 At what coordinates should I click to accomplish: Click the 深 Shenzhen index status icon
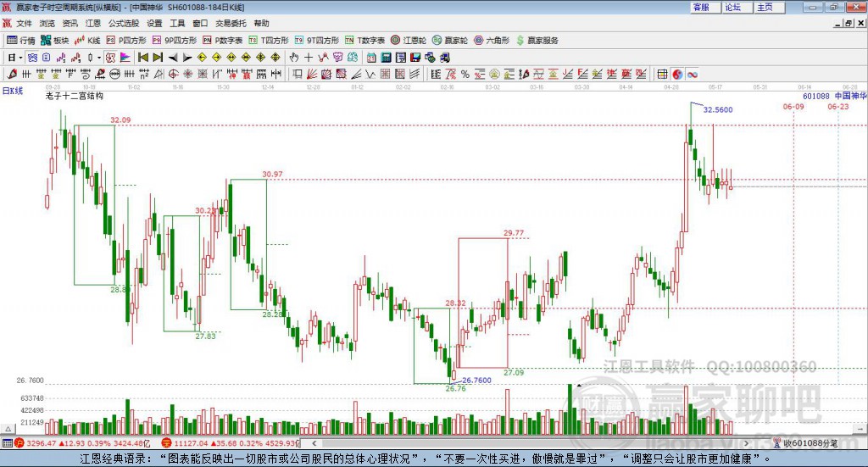point(167,443)
